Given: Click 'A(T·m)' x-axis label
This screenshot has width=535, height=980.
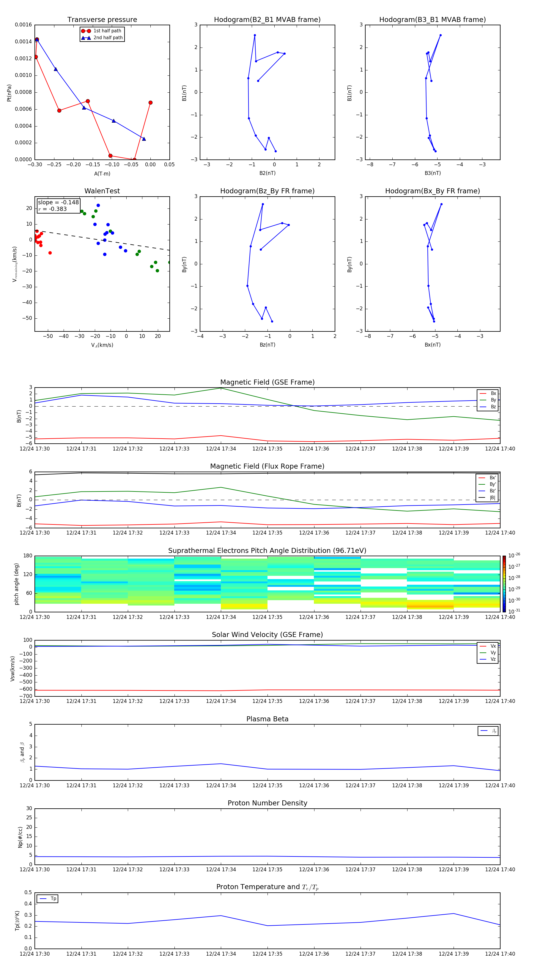Looking at the screenshot, I should click(x=102, y=174).
